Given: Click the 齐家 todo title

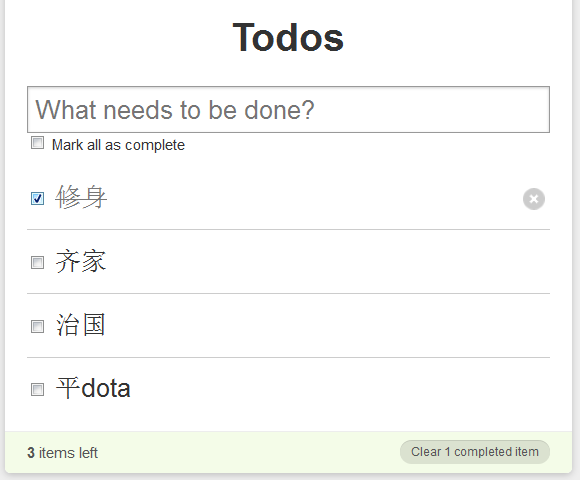Looking at the screenshot, I should coord(81,261).
